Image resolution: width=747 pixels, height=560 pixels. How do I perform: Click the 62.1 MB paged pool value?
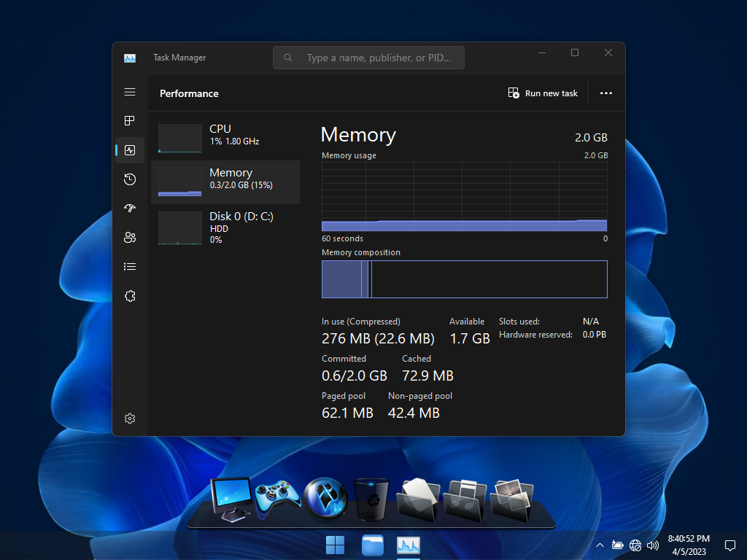coord(347,413)
